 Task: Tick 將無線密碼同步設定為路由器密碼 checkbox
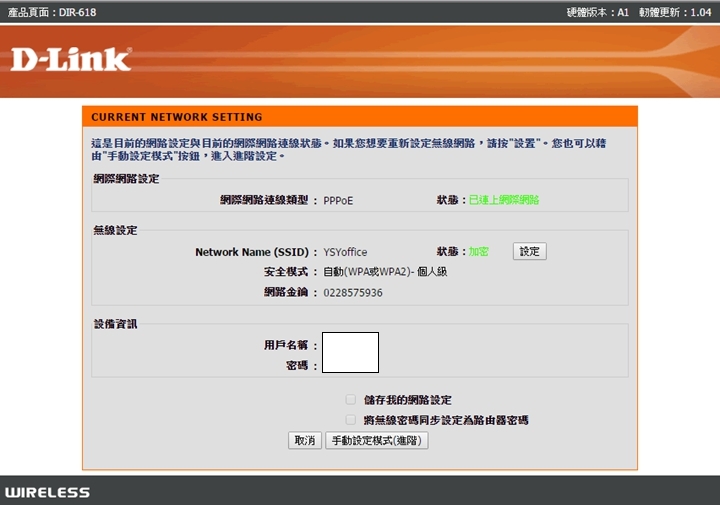(350, 420)
